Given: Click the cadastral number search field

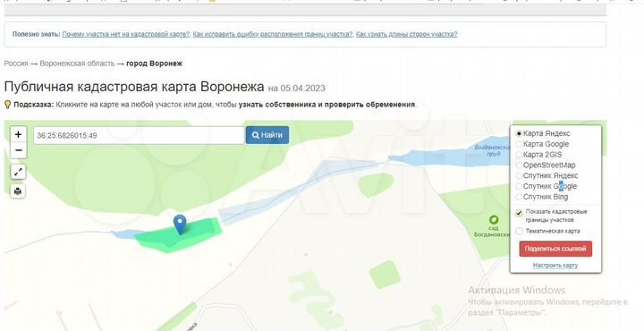Looking at the screenshot, I should [139, 135].
